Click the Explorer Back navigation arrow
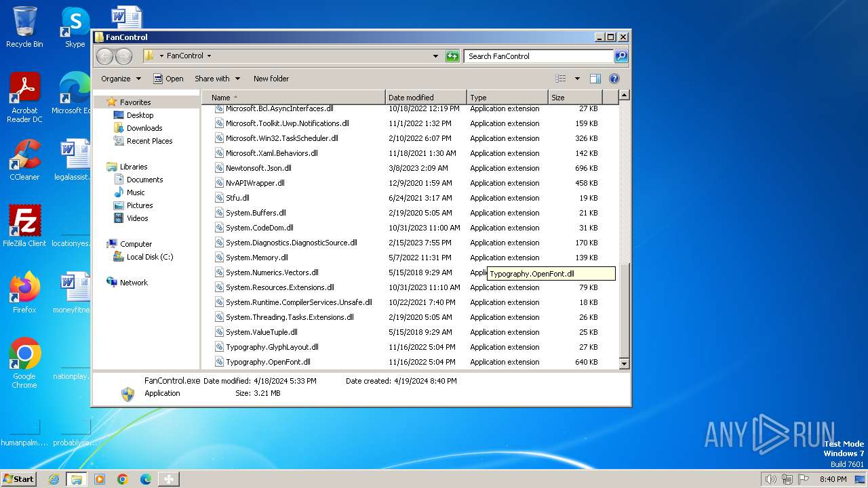 click(x=104, y=56)
